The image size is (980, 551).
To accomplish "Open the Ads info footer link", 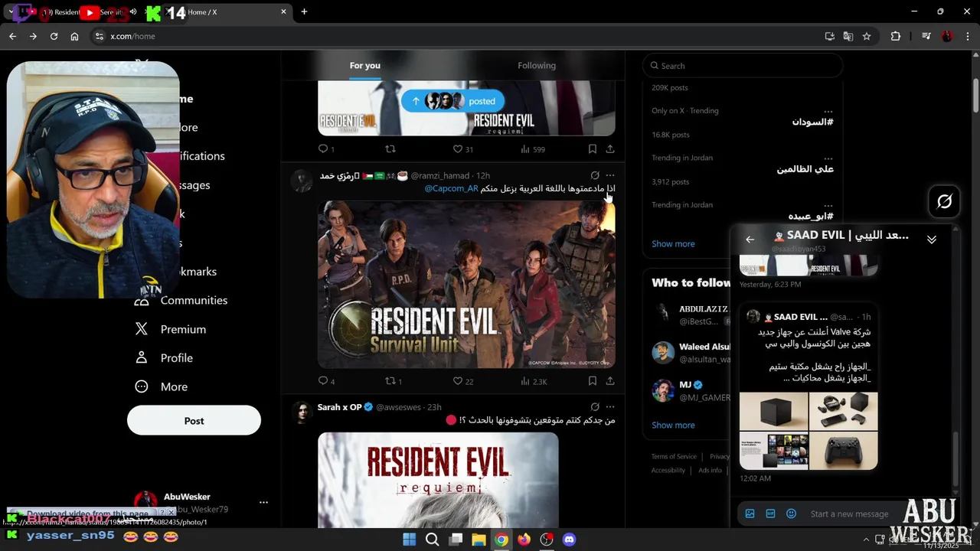I will pos(710,471).
